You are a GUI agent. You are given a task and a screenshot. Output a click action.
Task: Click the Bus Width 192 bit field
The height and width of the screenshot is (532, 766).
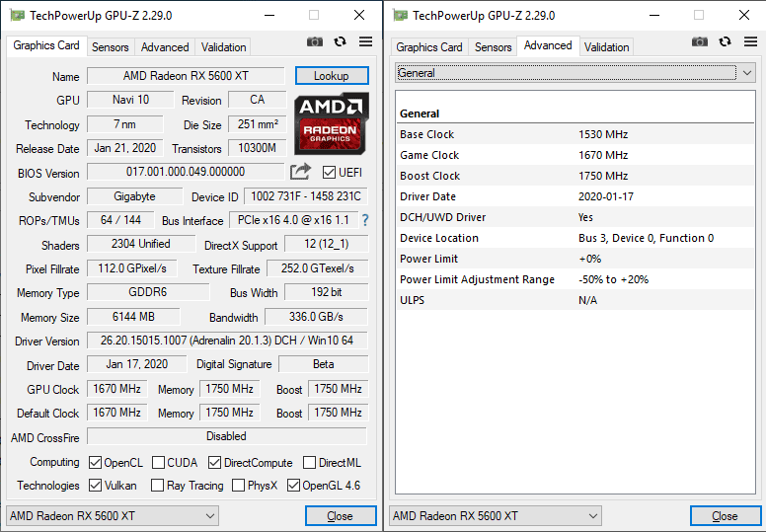click(x=327, y=292)
